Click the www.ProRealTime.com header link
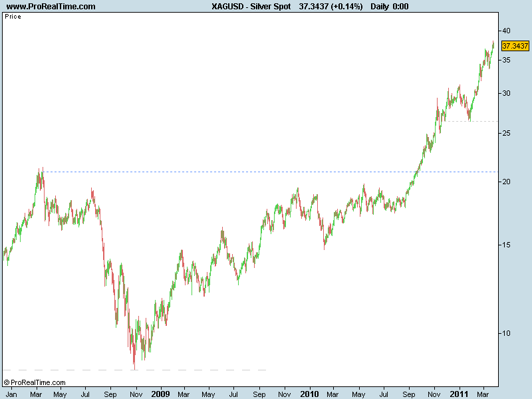The width and height of the screenshot is (532, 399). [x=51, y=7]
